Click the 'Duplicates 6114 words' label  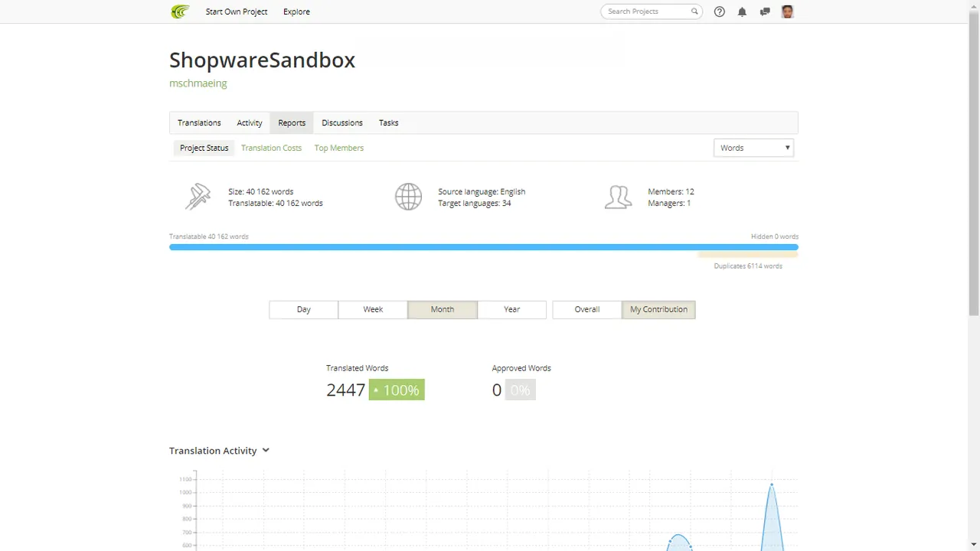pos(748,266)
